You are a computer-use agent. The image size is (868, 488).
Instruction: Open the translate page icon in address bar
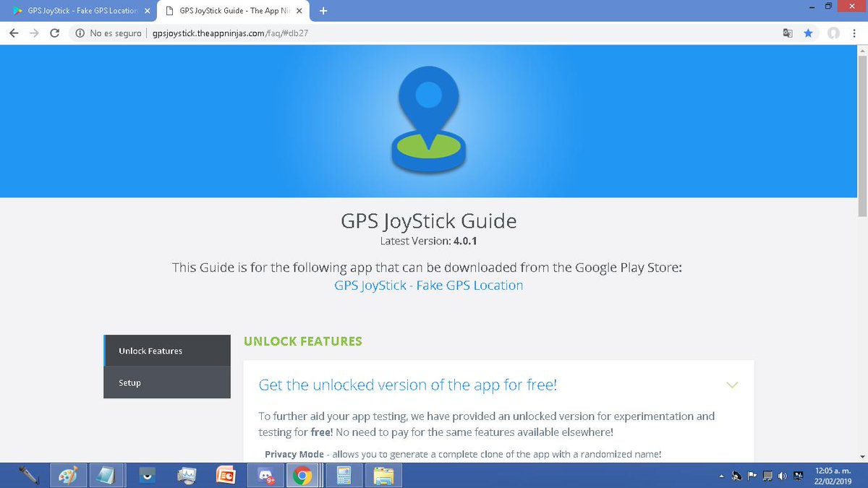pos(788,33)
